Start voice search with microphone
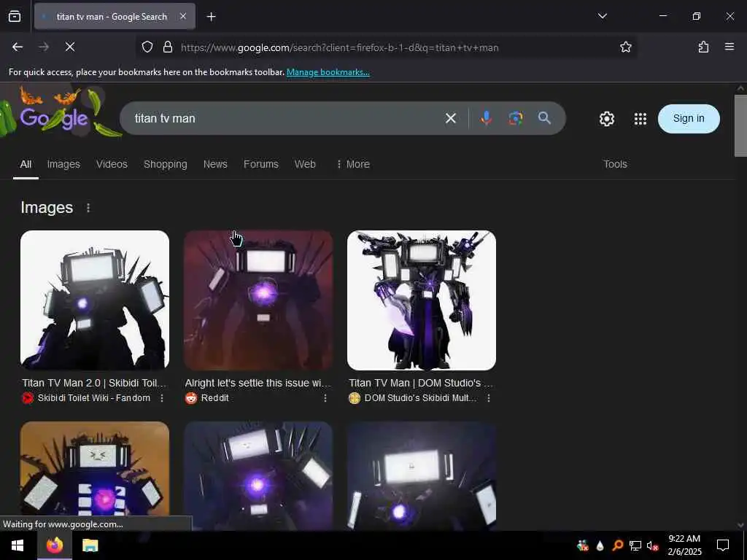The width and height of the screenshot is (747, 560). tap(486, 118)
